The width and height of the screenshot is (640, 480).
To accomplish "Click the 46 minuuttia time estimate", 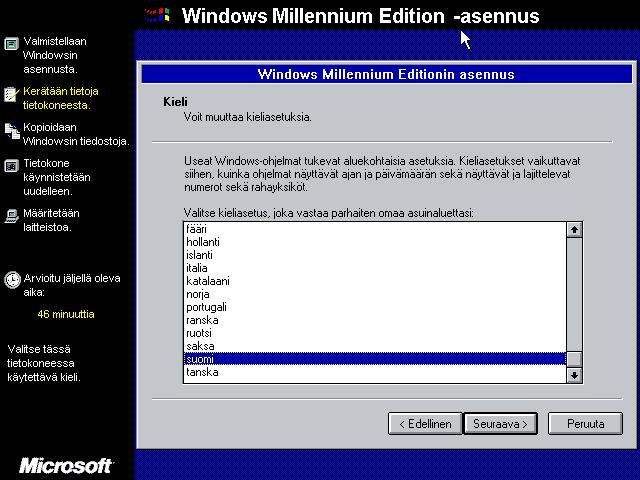I will pos(66,314).
